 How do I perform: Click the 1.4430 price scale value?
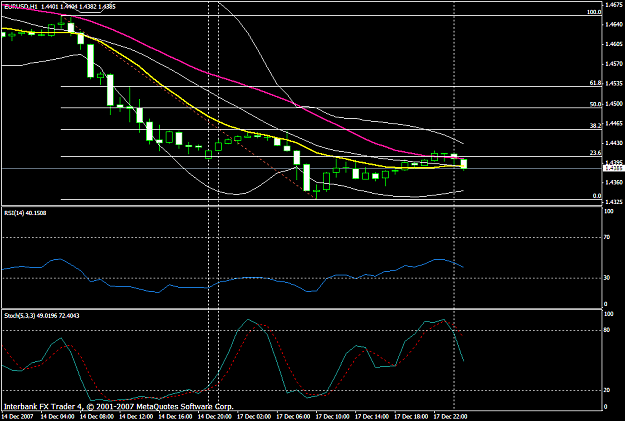pyautogui.click(x=614, y=143)
